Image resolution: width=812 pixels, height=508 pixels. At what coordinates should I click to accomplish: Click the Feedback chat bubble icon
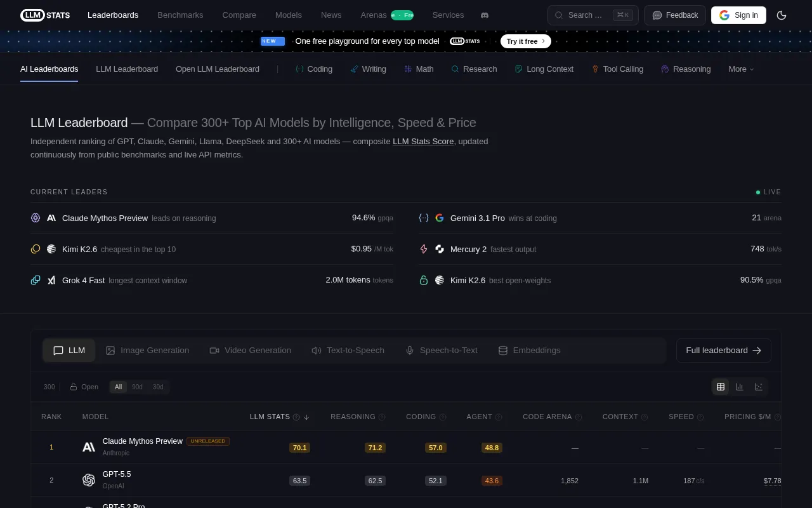tap(657, 15)
